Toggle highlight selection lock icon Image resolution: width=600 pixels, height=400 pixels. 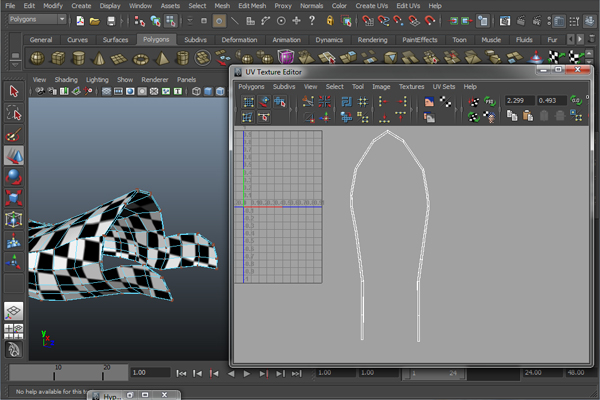click(330, 21)
